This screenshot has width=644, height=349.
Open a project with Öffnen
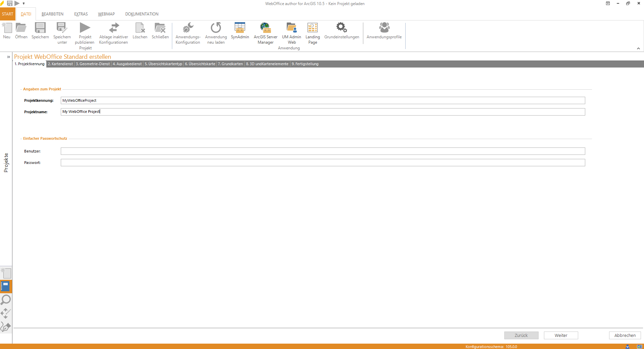21,31
